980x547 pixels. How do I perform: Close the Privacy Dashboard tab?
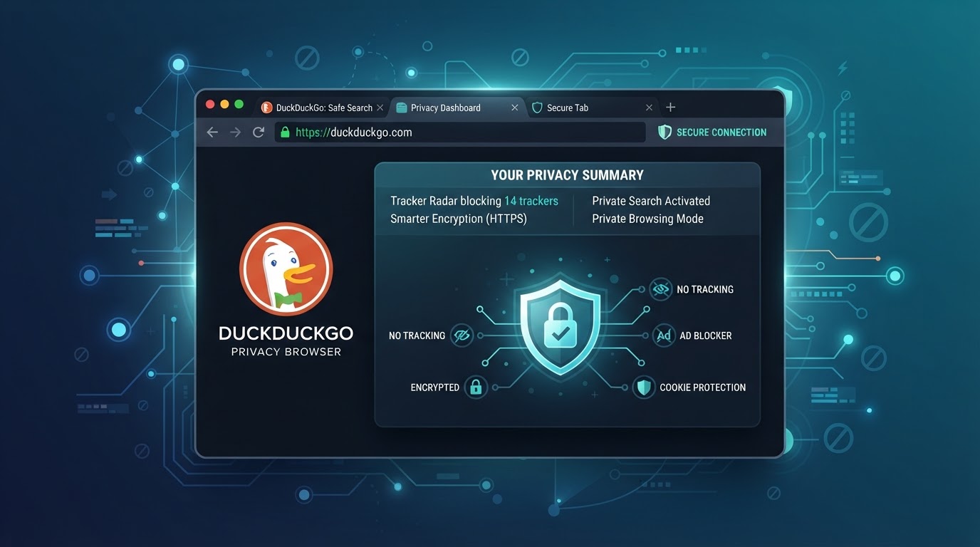(x=515, y=108)
